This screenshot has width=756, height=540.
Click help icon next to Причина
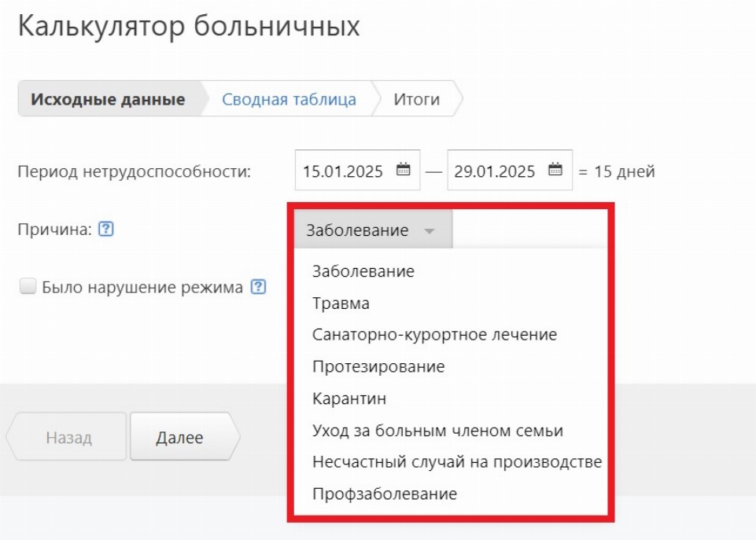pyautogui.click(x=107, y=230)
